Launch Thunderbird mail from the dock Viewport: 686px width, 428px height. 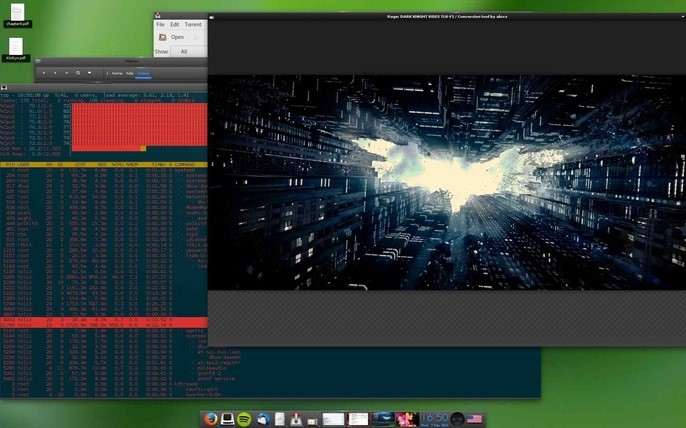click(263, 419)
